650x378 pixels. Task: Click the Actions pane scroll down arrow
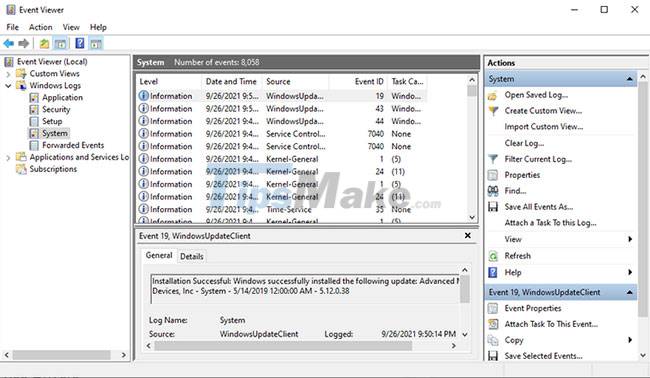point(643,355)
